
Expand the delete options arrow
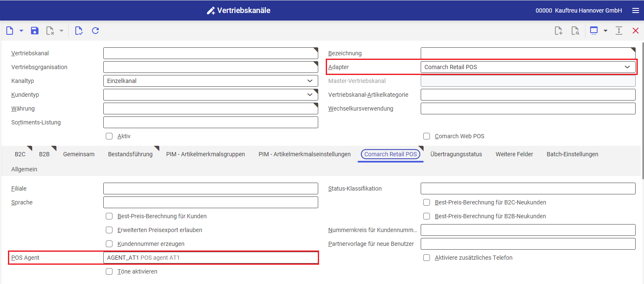[x=61, y=31]
